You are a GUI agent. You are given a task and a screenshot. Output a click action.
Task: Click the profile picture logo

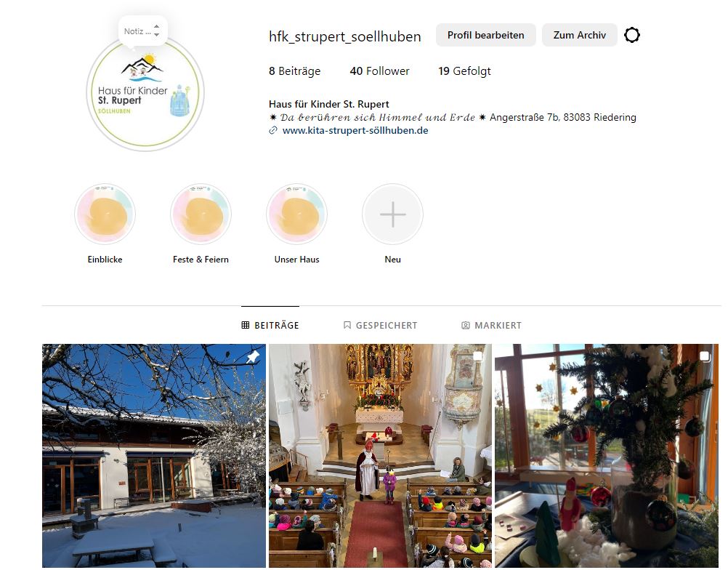pos(145,93)
